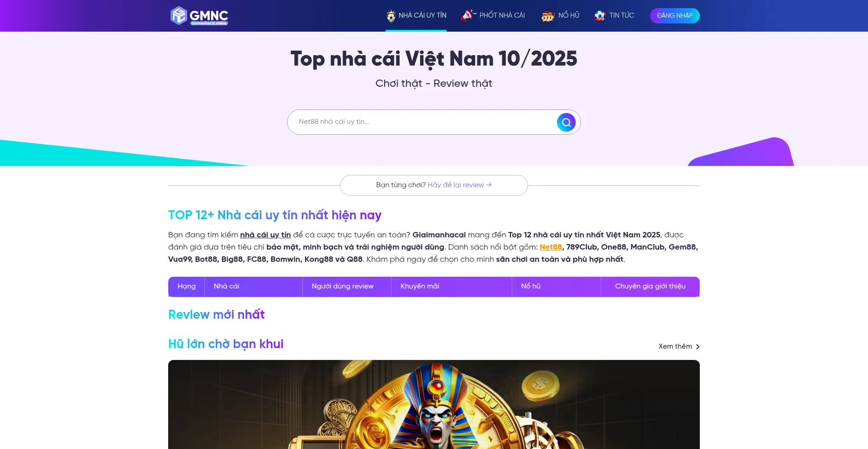Click the Người dùng review column header

click(x=342, y=286)
